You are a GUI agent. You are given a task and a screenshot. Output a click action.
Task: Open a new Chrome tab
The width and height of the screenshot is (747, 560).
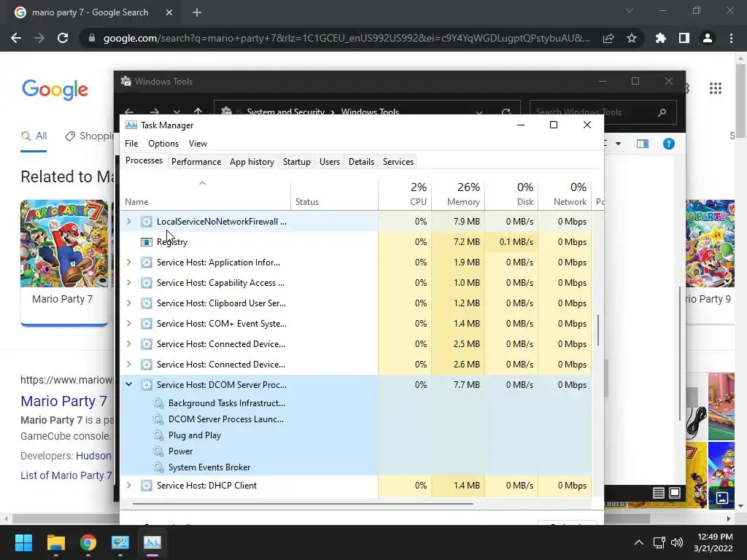click(197, 12)
